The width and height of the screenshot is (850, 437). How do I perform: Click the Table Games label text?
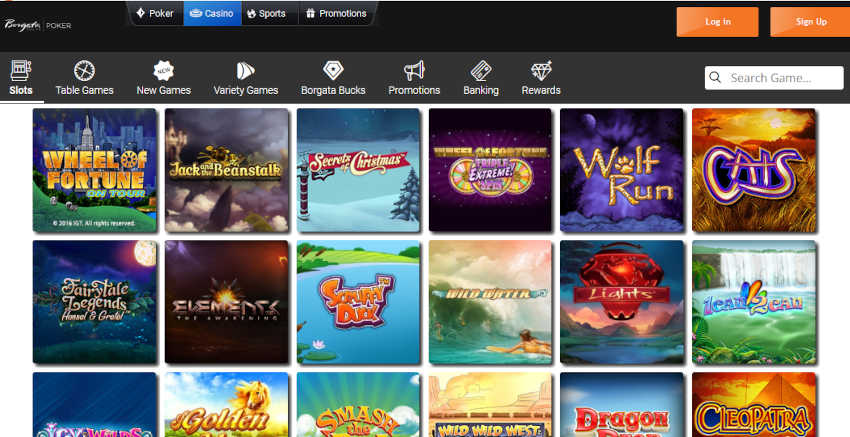tap(85, 91)
